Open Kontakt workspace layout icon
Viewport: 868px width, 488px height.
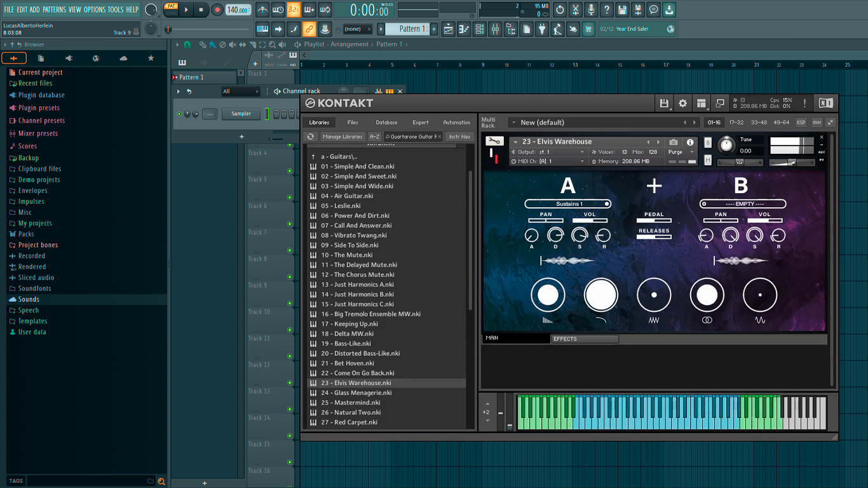701,104
